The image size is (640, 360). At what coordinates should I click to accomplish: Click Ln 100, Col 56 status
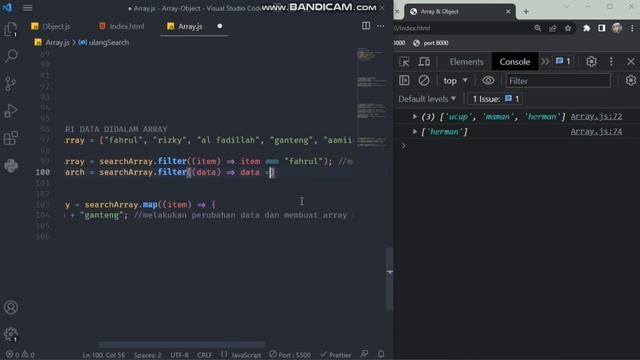pos(104,355)
